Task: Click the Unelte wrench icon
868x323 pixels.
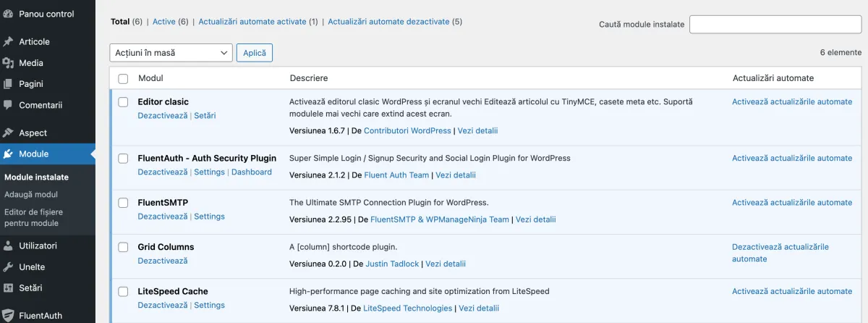Action: point(8,267)
